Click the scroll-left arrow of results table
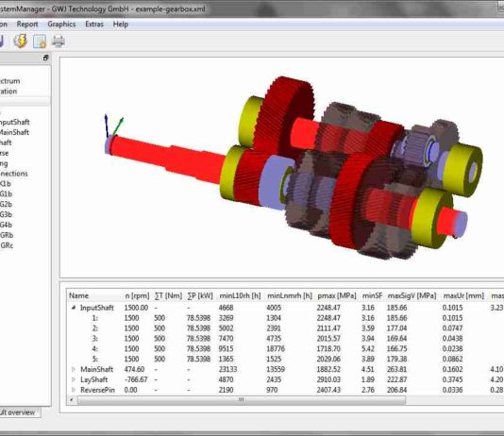The height and width of the screenshot is (436, 504). tap(72, 400)
